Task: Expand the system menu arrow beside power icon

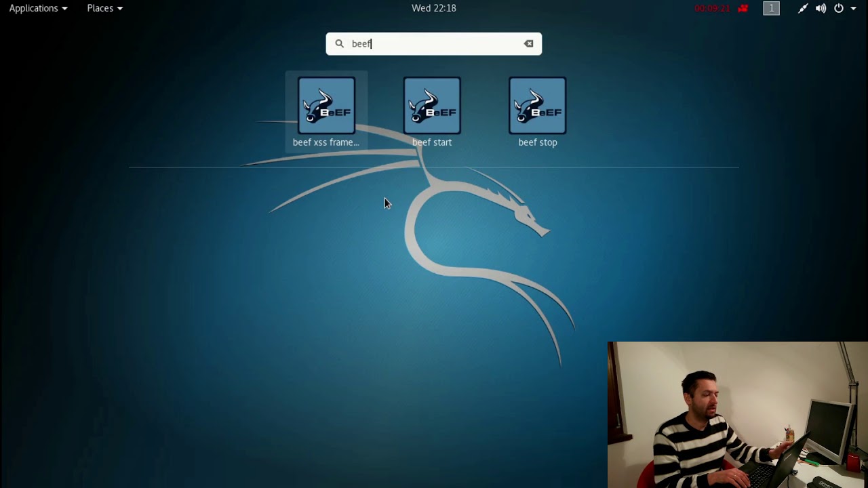Action: (853, 8)
